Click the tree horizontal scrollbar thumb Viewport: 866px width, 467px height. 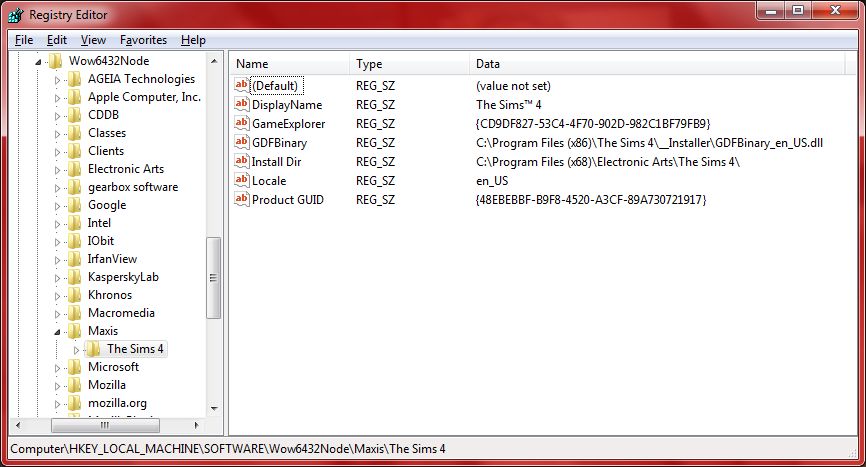tap(105, 425)
